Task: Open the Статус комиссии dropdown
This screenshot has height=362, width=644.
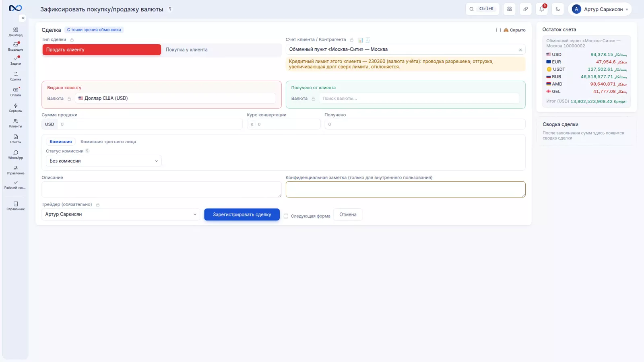Action: [104, 161]
